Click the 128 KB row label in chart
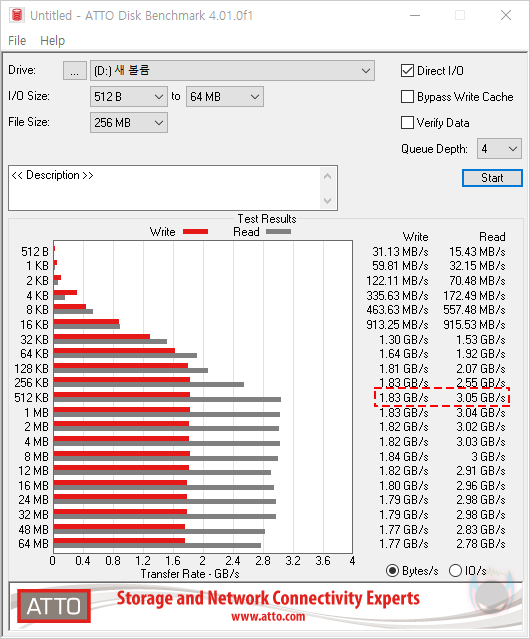Image resolution: width=530 pixels, height=639 pixels. (31, 369)
